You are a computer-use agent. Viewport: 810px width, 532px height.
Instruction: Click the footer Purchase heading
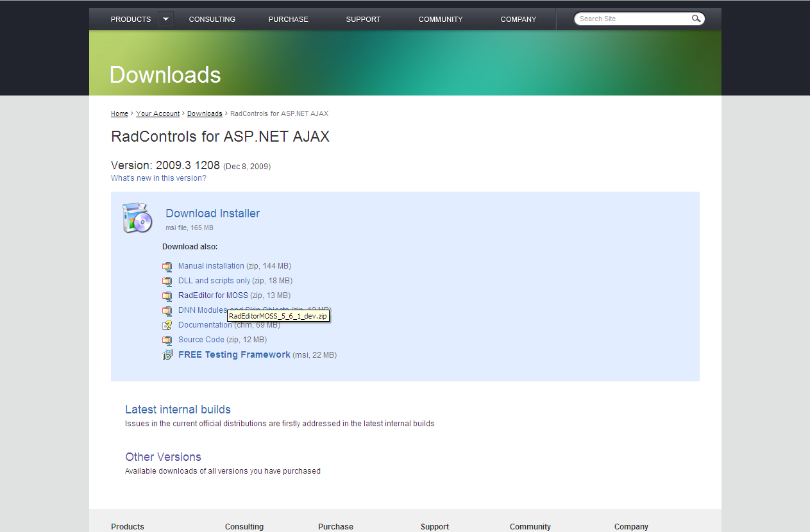335,527
